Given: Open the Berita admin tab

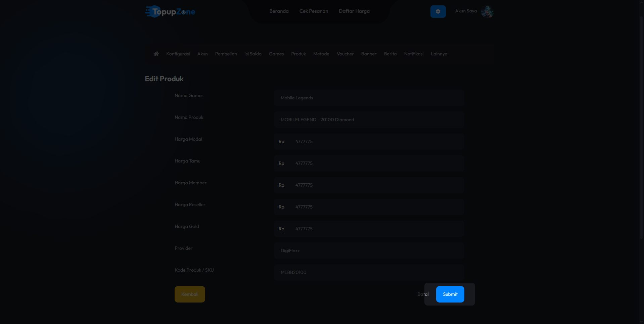Looking at the screenshot, I should (x=390, y=54).
